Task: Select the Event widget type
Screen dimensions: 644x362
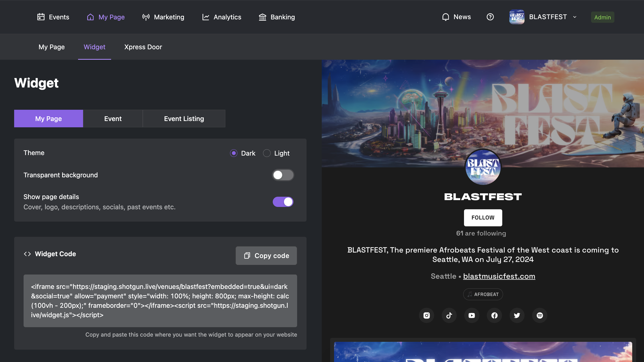Action: [113, 119]
